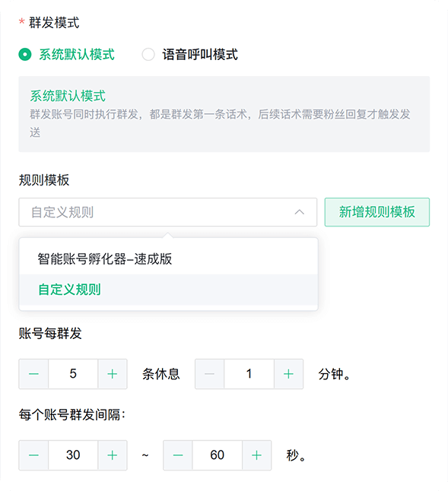The height and width of the screenshot is (491, 448).
Task: Open the 自定义规则 template select box
Action: point(168,212)
